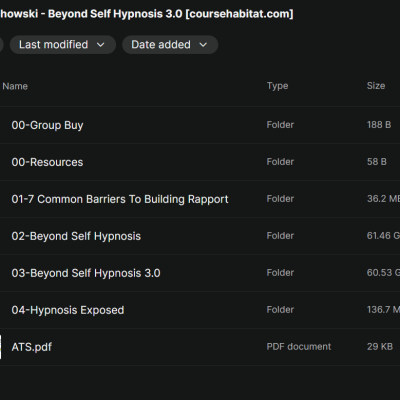The width and height of the screenshot is (400, 400).
Task: Sort the list by the Size column
Action: coord(376,86)
